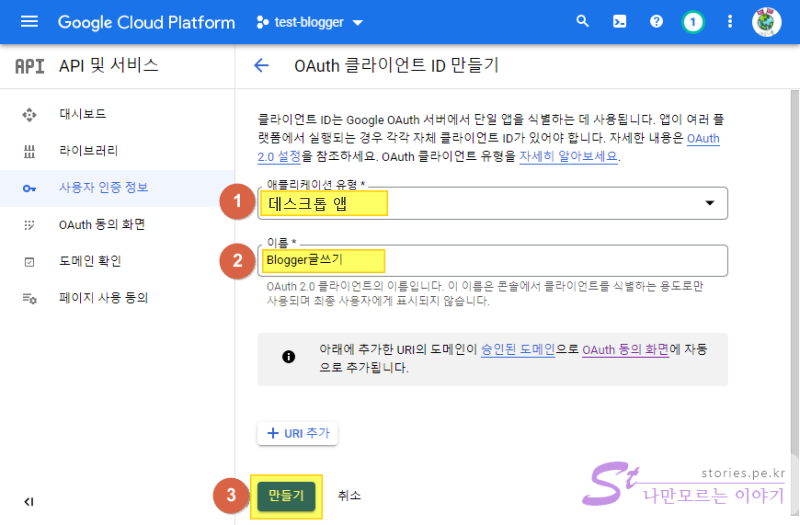Click the API 및 서비스 heading

109,66
